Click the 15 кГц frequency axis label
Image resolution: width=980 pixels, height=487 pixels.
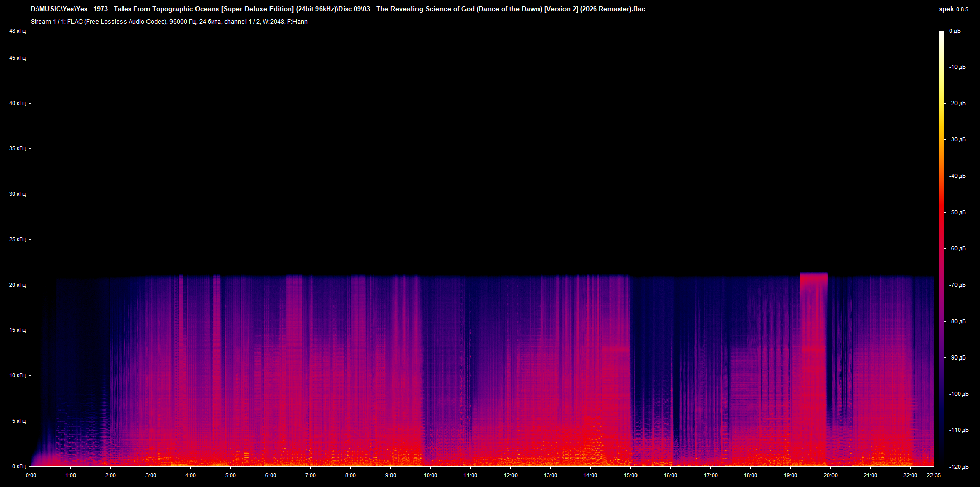click(x=17, y=330)
